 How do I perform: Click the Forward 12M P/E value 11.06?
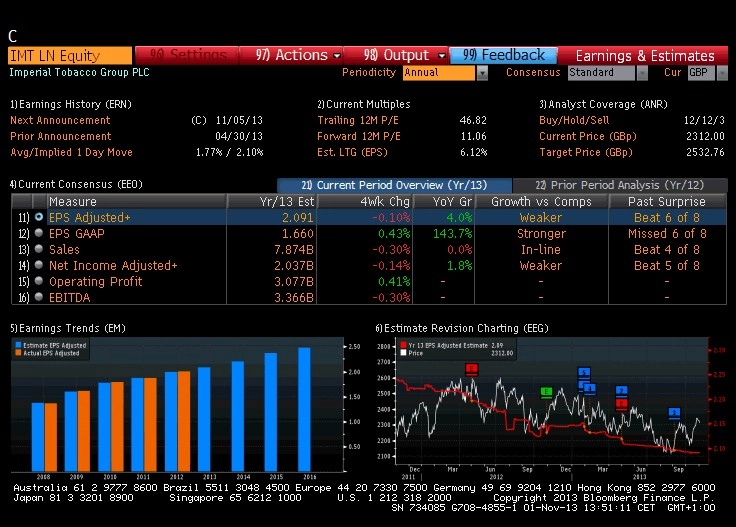click(x=473, y=136)
